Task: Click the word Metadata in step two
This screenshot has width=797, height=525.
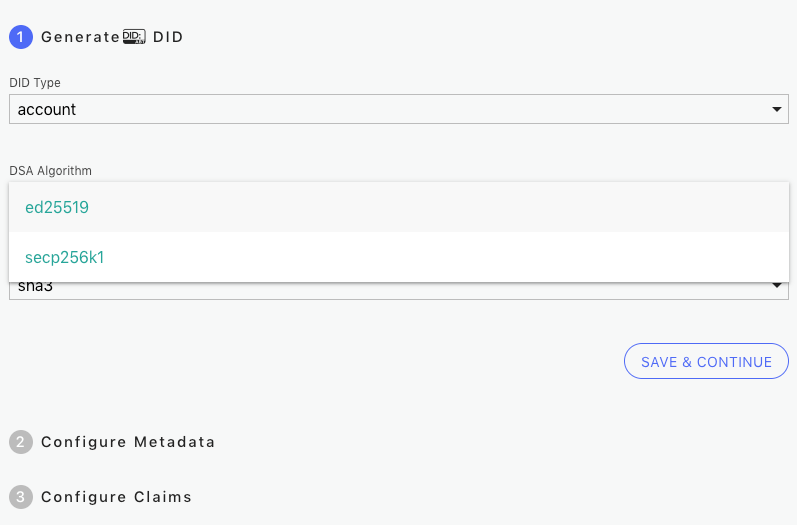Action: [x=174, y=442]
